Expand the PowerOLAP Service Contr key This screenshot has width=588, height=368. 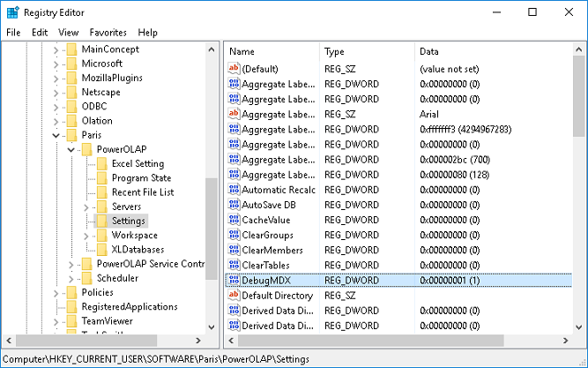(x=71, y=265)
